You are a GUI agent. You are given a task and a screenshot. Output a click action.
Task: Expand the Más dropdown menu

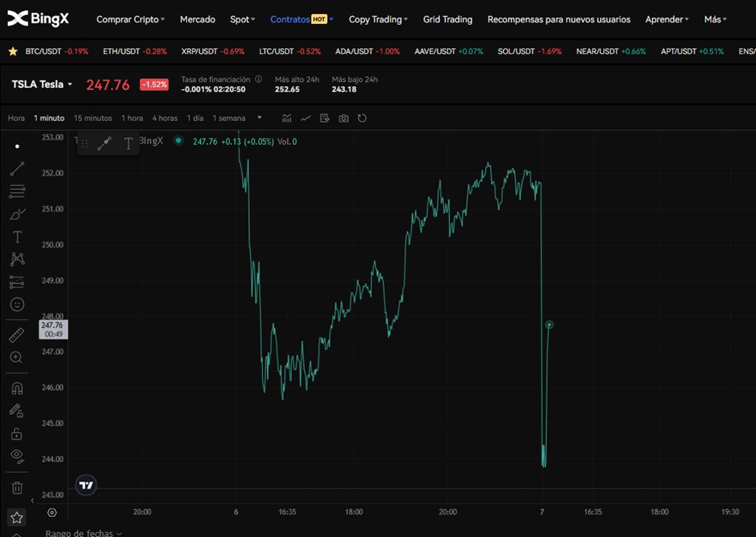pyautogui.click(x=715, y=19)
